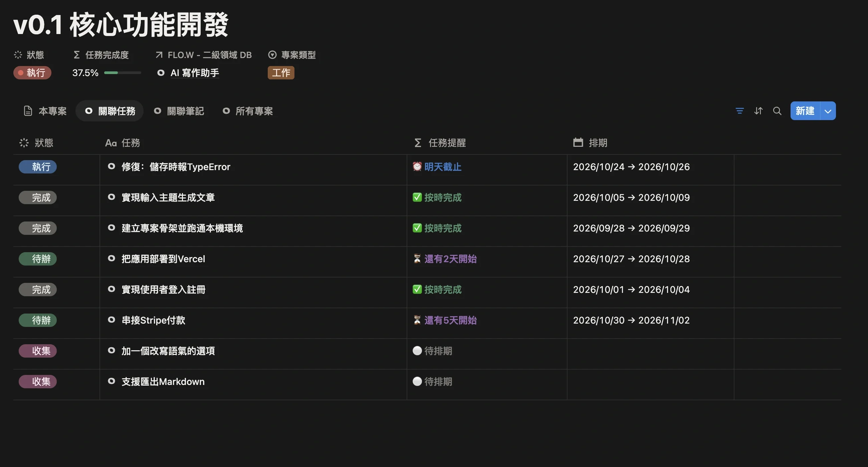Click 明天截止 reminder cell
The height and width of the screenshot is (467, 868).
[487, 170]
